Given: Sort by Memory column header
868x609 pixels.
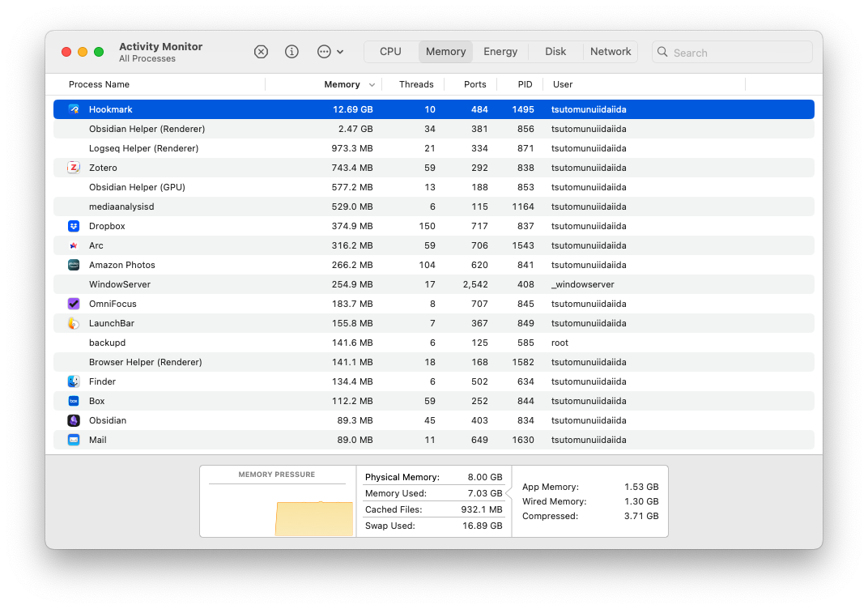Looking at the screenshot, I should pos(342,84).
